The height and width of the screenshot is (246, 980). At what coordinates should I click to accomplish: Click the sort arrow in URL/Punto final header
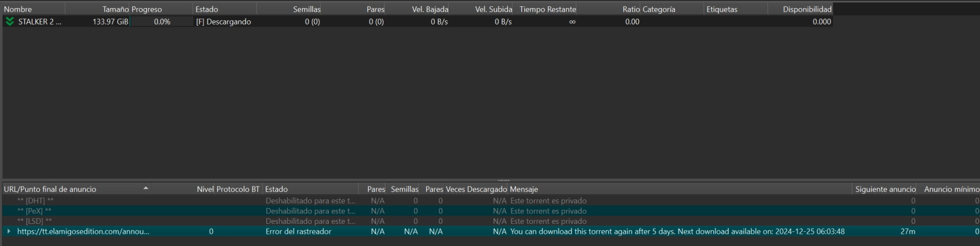pyautogui.click(x=146, y=188)
